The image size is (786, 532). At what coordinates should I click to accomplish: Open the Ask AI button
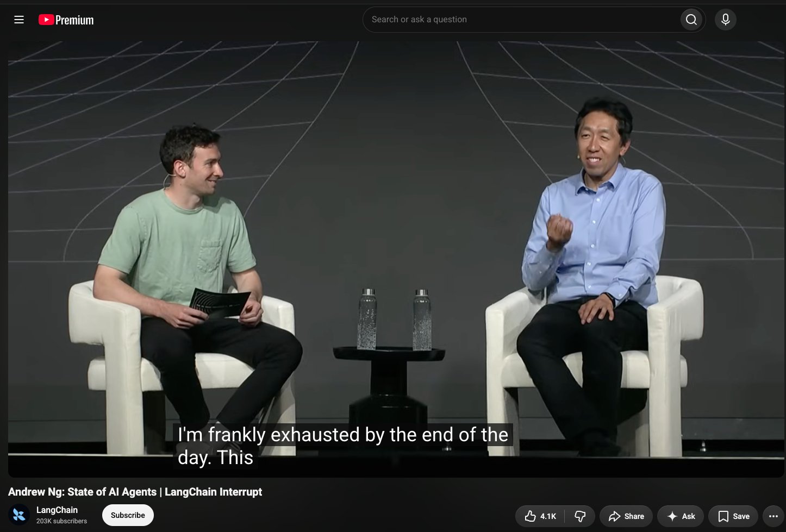pos(681,516)
